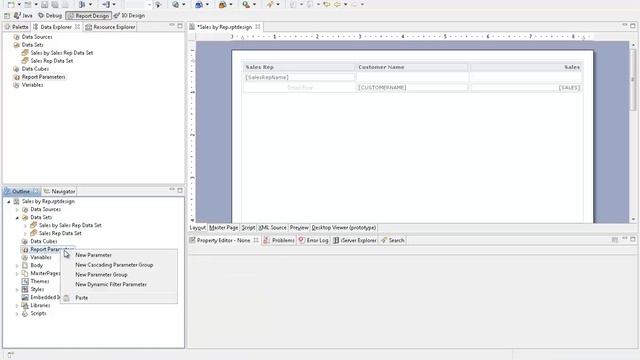This screenshot has width=640, height=360.
Task: Switch to the XML Source editor tab
Action: pyautogui.click(x=272, y=228)
